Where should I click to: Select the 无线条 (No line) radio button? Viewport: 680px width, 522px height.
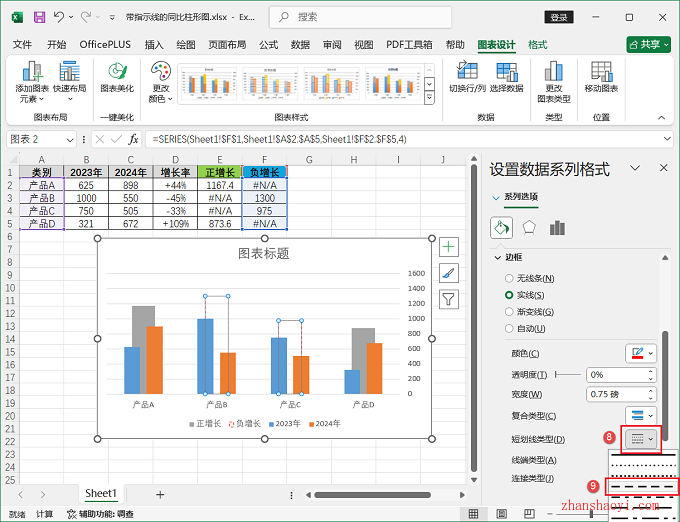(x=510, y=277)
